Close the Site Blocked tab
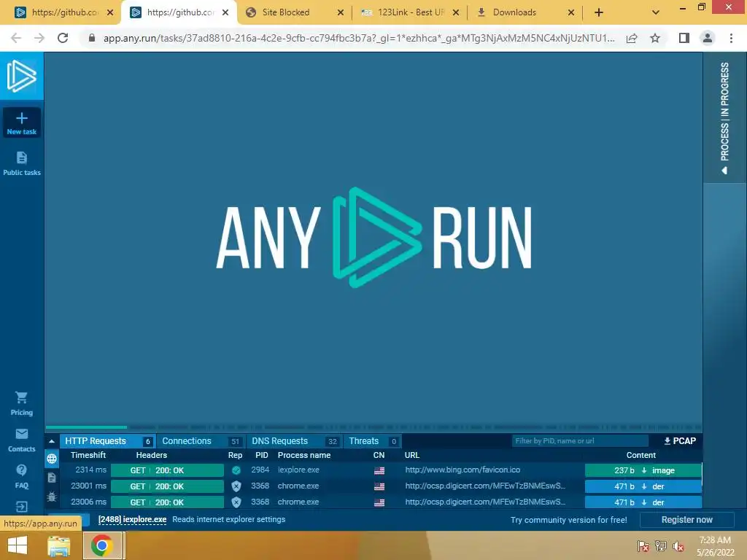Image resolution: width=747 pixels, height=560 pixels. [340, 13]
